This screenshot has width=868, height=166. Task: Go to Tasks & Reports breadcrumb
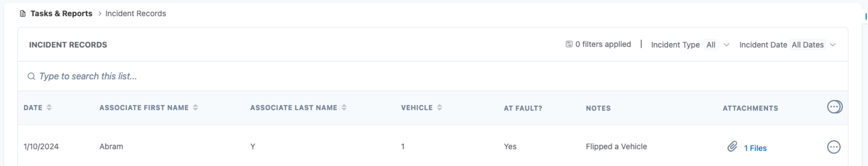(x=61, y=13)
